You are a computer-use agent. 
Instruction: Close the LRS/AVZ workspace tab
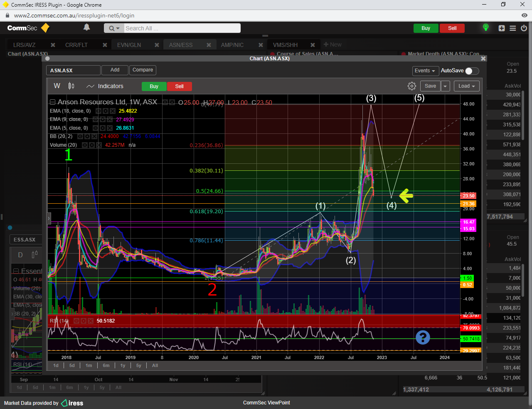pyautogui.click(x=53, y=45)
